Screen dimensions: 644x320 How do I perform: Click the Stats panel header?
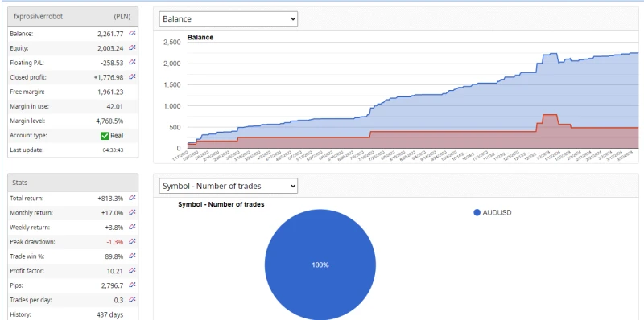(72, 183)
